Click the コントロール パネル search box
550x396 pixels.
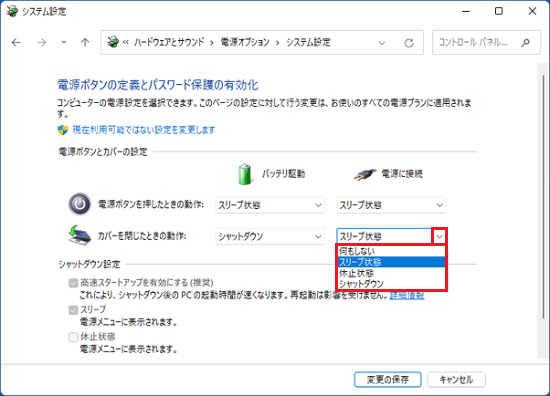(486, 42)
